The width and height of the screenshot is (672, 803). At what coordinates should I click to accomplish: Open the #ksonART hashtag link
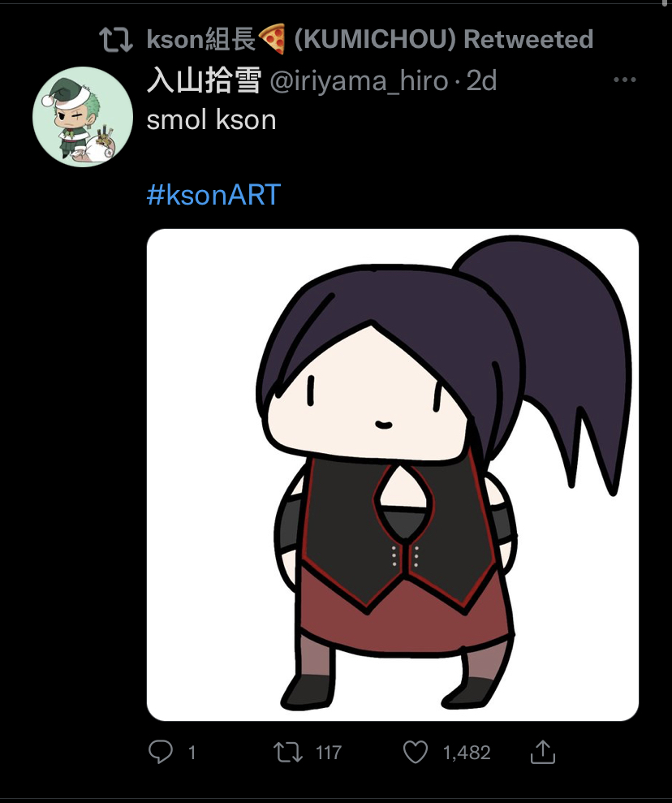(x=213, y=195)
